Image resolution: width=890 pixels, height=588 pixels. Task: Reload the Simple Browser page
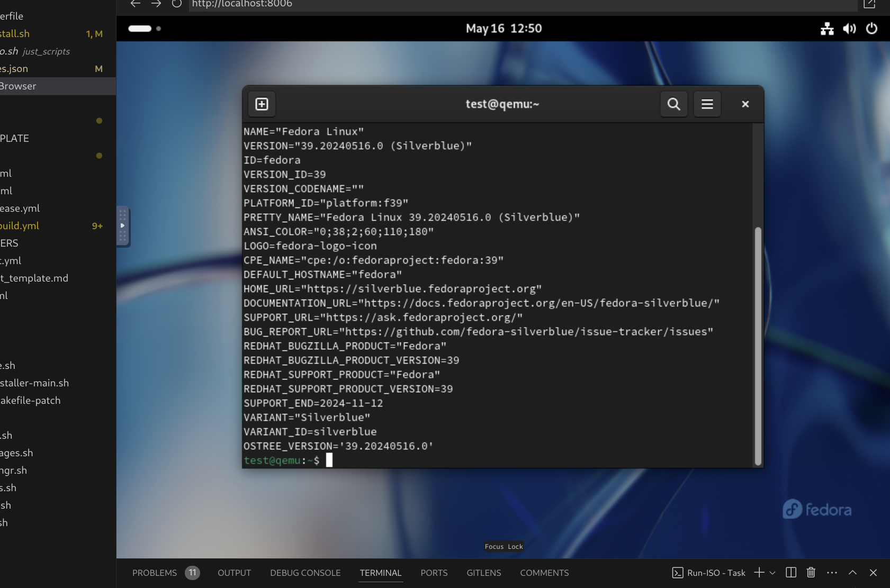pyautogui.click(x=177, y=4)
